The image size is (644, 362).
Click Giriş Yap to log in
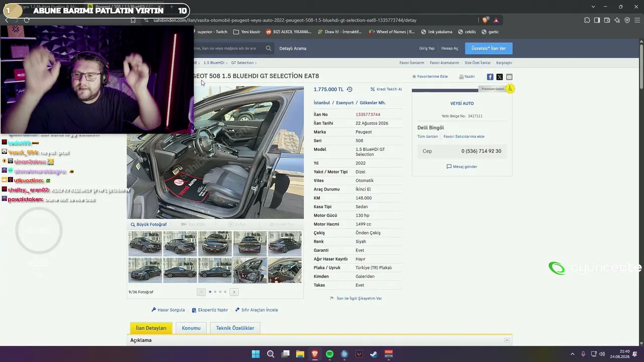click(x=427, y=48)
